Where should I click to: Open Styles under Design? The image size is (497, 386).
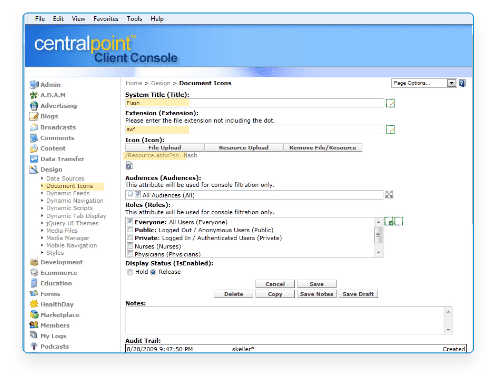click(x=55, y=253)
